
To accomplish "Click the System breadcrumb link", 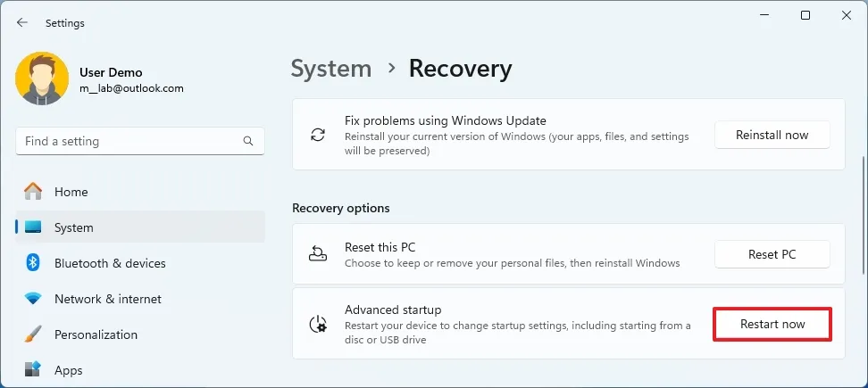I will click(x=331, y=69).
